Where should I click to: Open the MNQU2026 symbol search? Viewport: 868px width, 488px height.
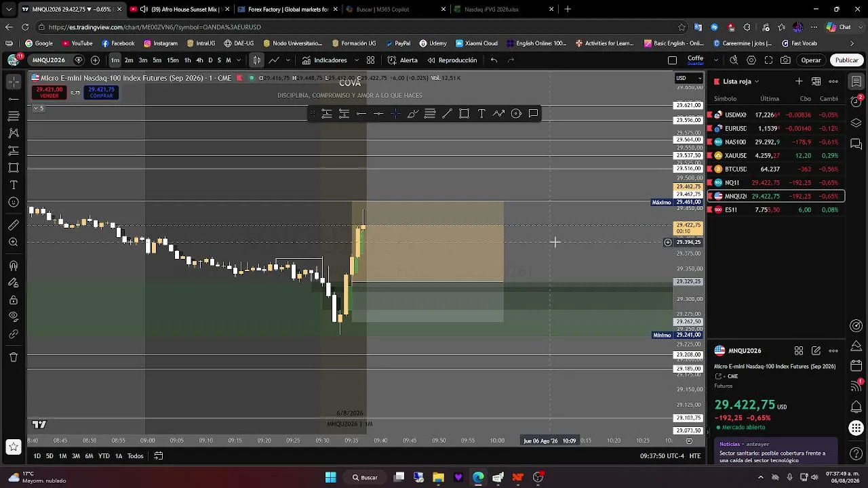48,60
